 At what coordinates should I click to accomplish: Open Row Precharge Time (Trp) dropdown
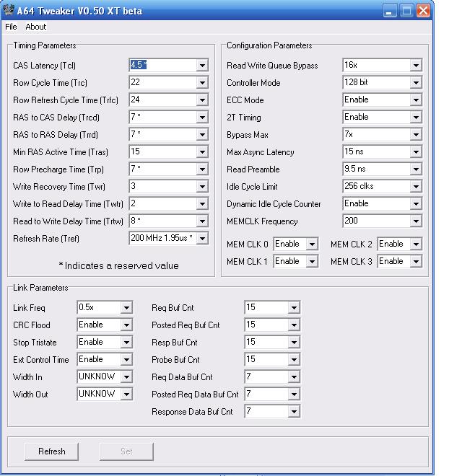[202, 169]
